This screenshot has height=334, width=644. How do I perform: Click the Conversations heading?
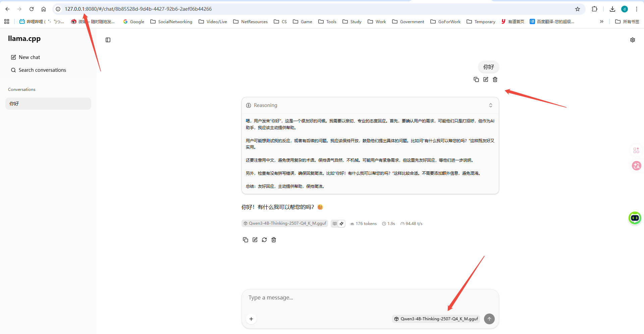point(22,90)
